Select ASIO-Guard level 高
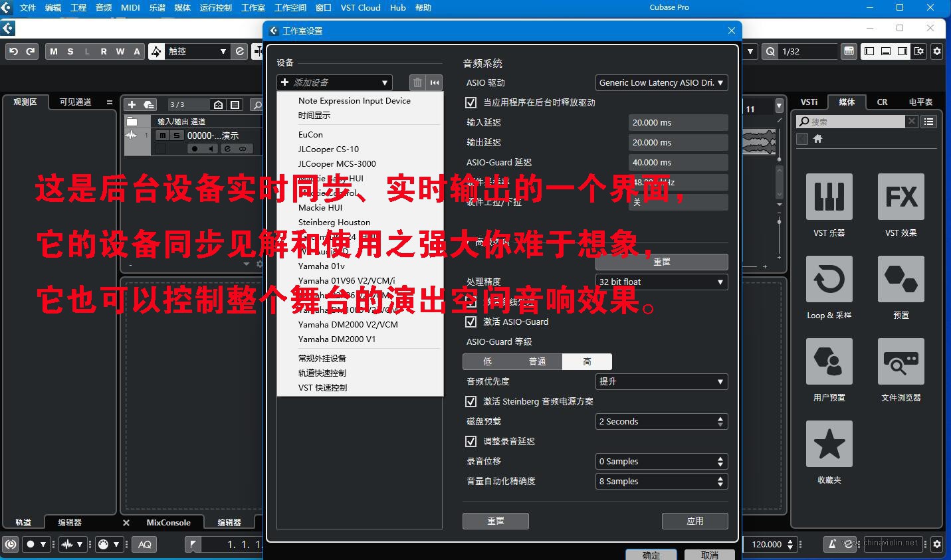This screenshot has width=951, height=560. click(x=587, y=361)
